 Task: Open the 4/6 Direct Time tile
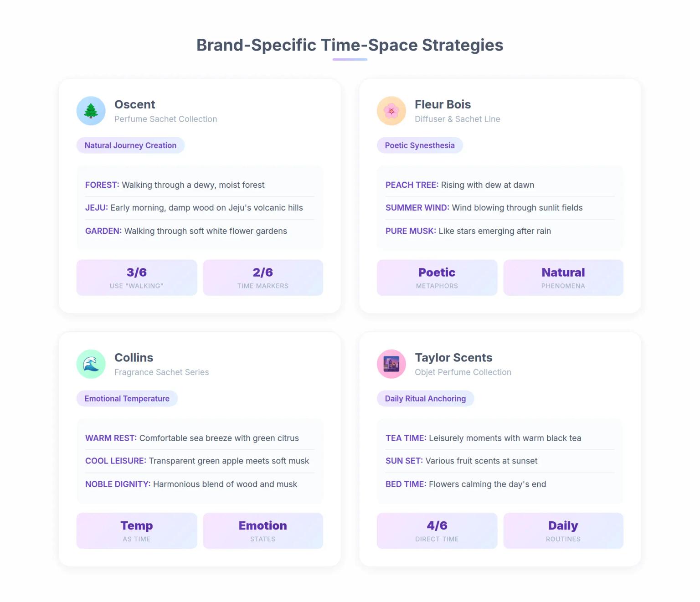pyautogui.click(x=437, y=531)
